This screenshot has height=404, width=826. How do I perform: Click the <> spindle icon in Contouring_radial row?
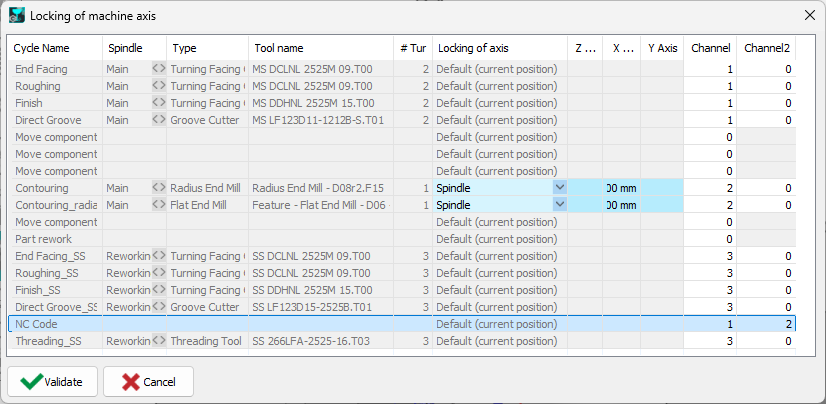[x=158, y=205]
